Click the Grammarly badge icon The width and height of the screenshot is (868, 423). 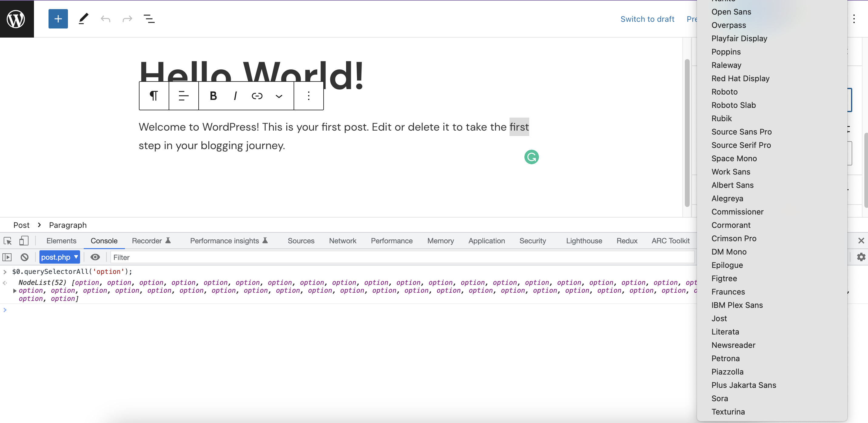531,157
